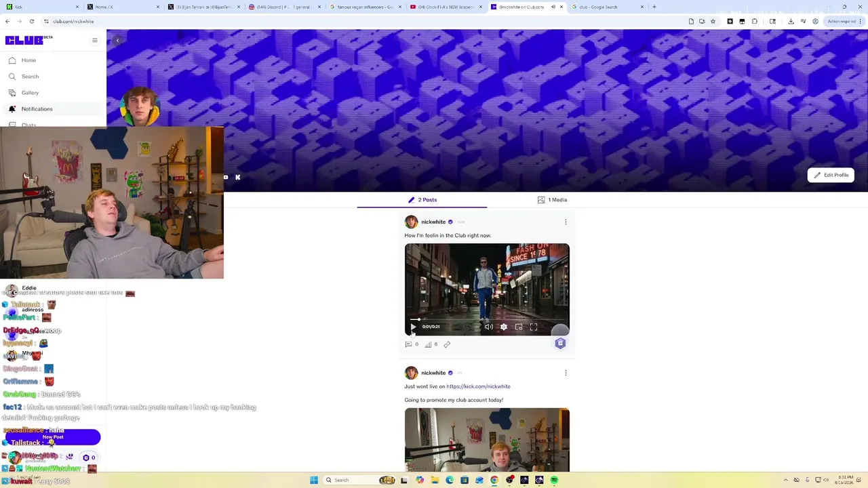Play the video in the first post
The image size is (868, 488).
coord(413,327)
